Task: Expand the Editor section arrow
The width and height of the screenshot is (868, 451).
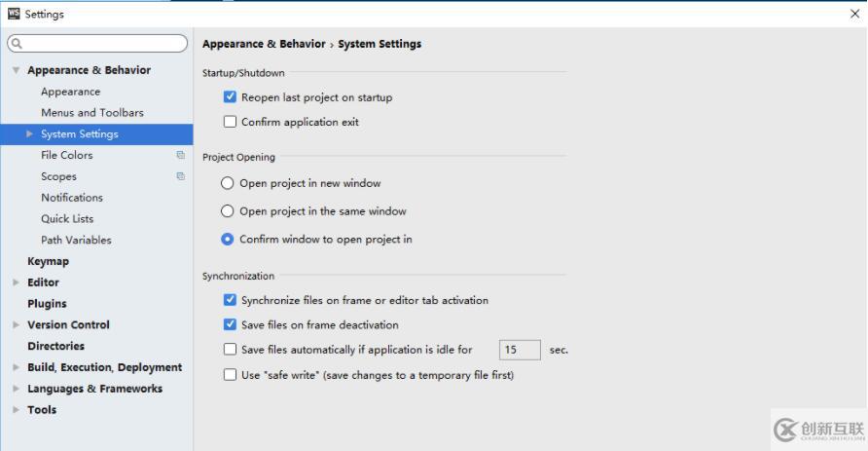Action: (x=16, y=282)
